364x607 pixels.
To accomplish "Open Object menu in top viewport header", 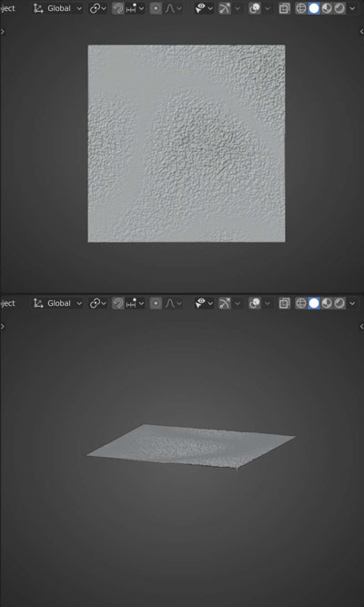I will tap(7, 8).
